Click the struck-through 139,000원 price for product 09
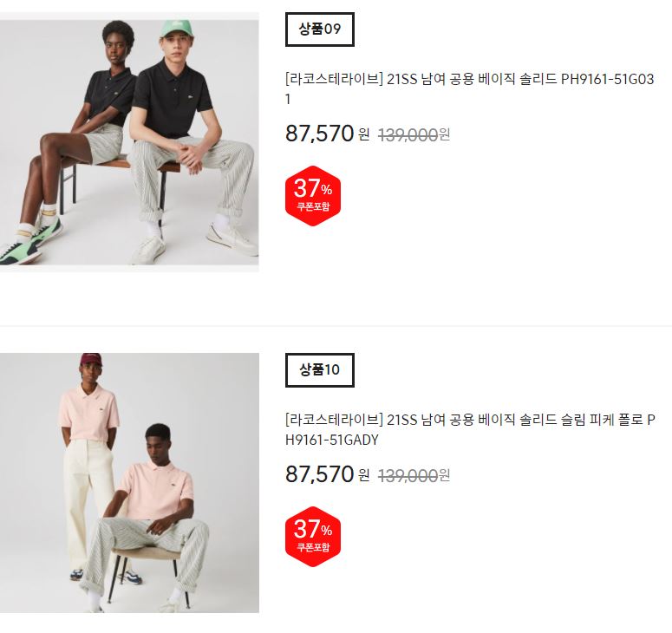This screenshot has width=672, height=633. pos(414,135)
